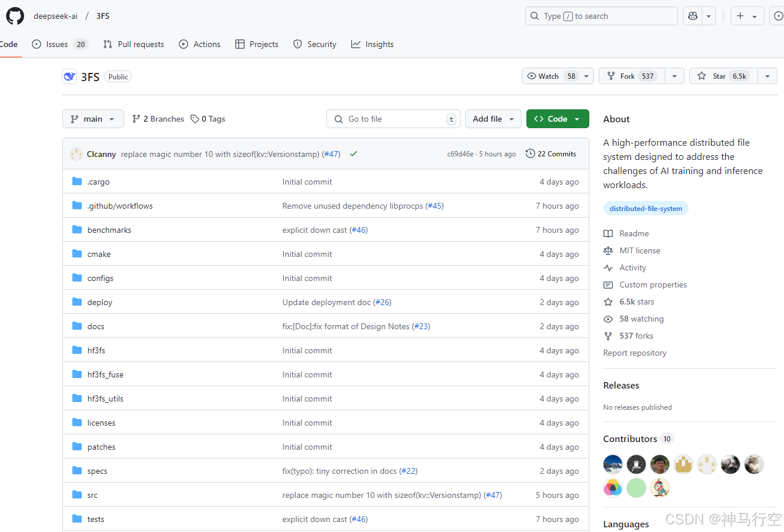784x532 pixels.
Task: Open the benchmarks folder
Action: 109,230
